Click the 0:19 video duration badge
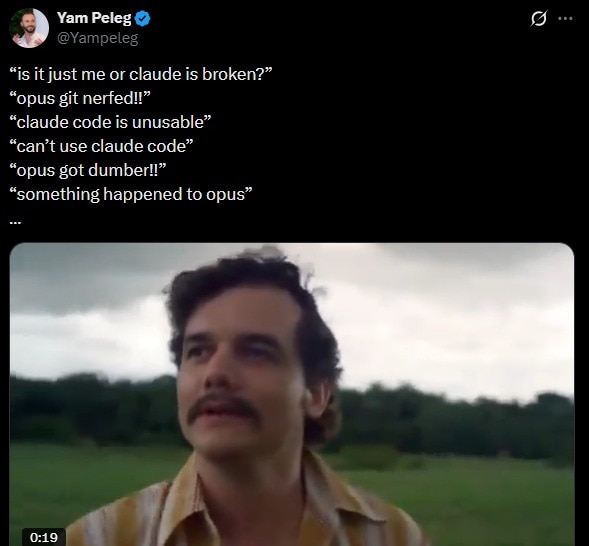 point(44,537)
